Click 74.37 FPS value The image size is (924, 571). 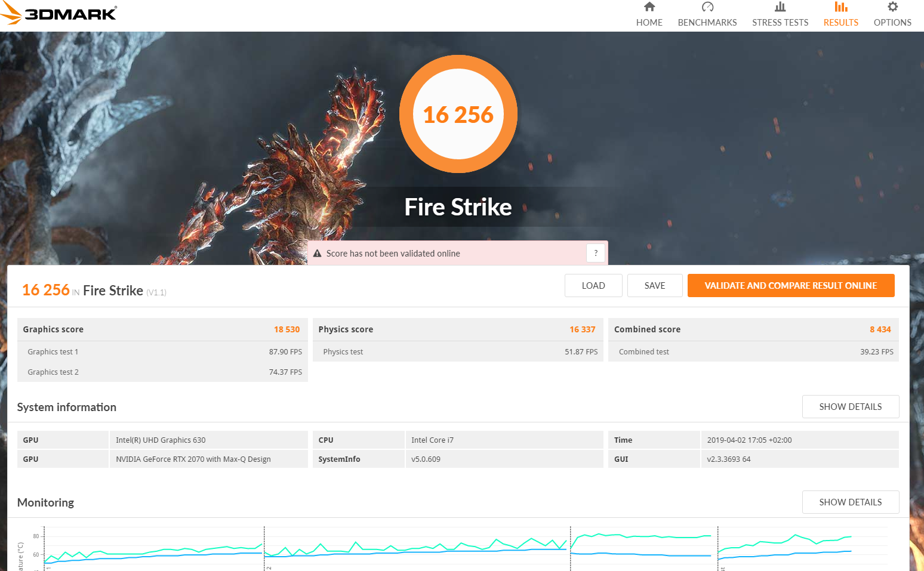[x=285, y=372]
